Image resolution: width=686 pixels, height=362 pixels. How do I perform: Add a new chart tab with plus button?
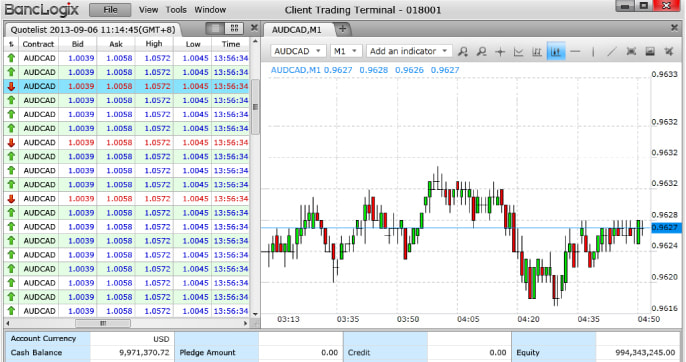[343, 29]
